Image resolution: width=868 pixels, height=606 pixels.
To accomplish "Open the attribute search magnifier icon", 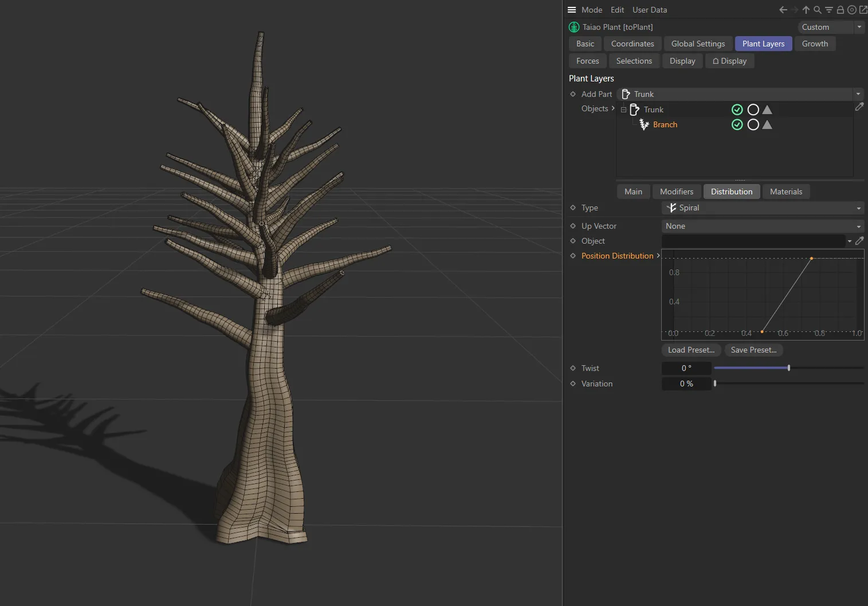I will coord(818,10).
